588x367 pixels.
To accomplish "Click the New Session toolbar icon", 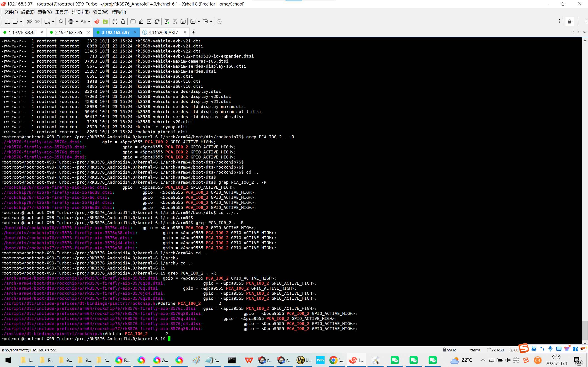I will coord(7,22).
